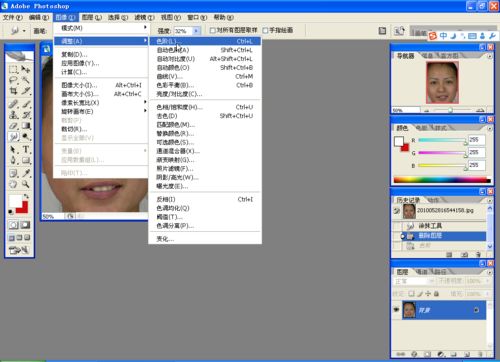Viewport: 500px width, 362px height.
Task: Select the Path Selection tool
Action: [13, 150]
